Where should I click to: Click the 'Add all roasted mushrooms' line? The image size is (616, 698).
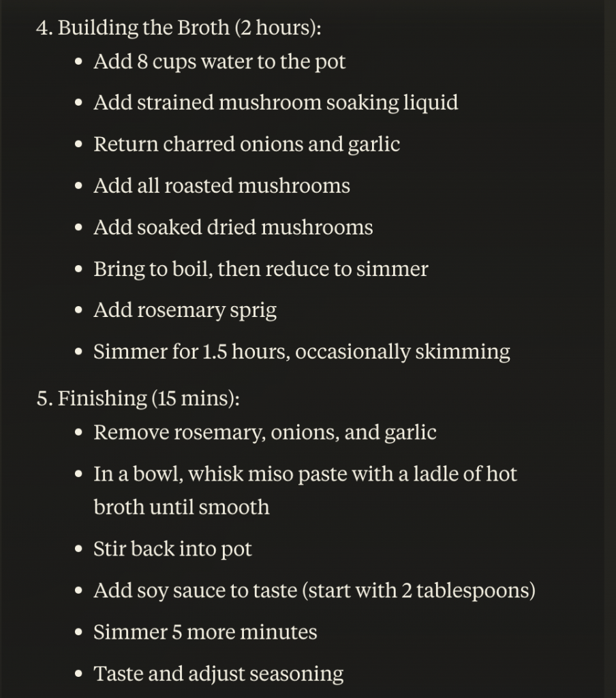221,186
